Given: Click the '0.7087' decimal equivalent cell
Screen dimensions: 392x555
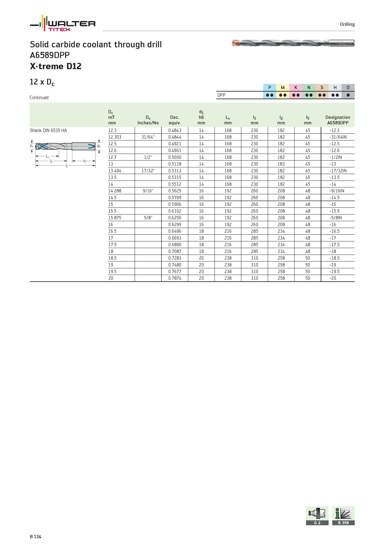Looking at the screenshot, I should pos(175,251).
